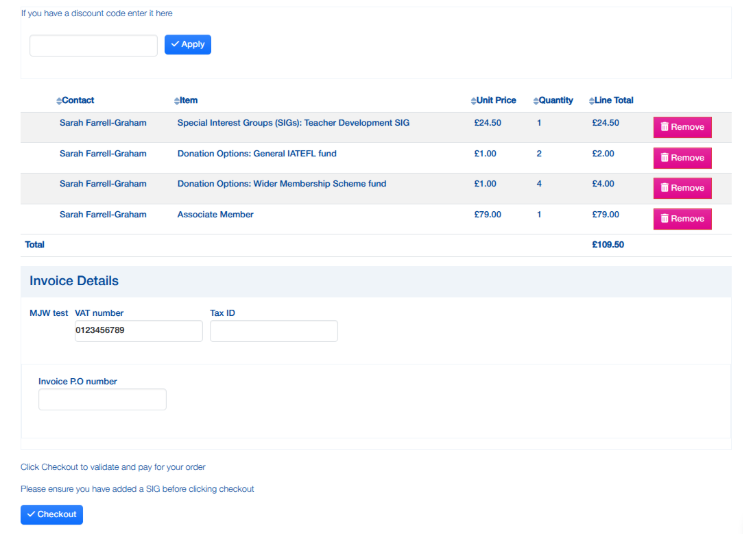Sort table by Item column
Viewport: 743px width, 534px height.
[186, 100]
